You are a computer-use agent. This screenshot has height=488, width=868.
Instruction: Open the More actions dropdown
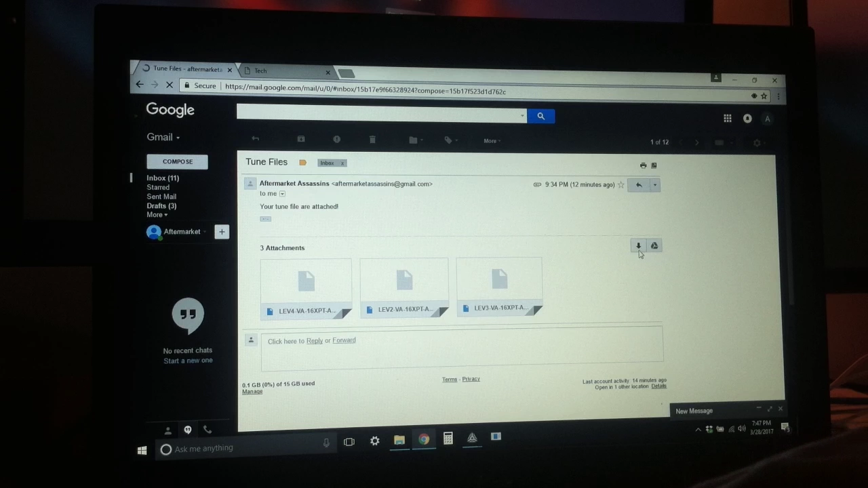click(x=492, y=141)
